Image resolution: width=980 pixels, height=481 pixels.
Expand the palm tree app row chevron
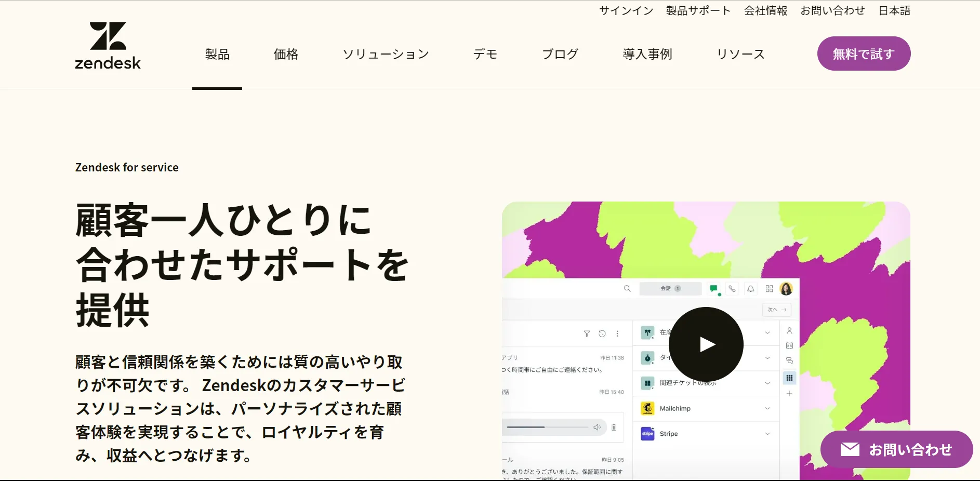point(767,332)
